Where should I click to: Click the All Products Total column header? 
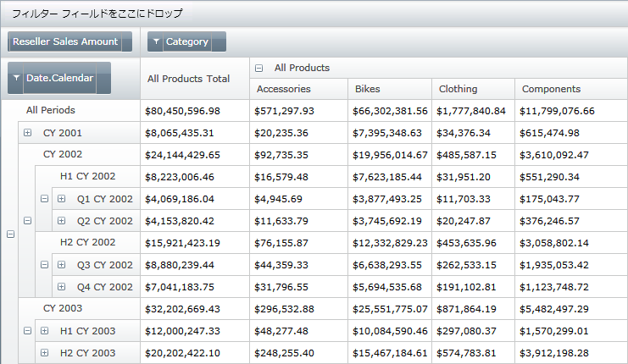pos(188,79)
